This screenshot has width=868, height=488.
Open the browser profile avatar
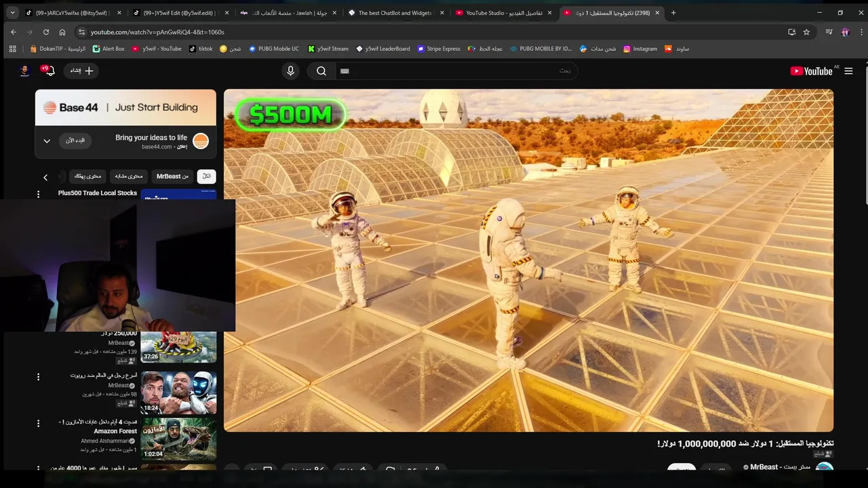point(845,32)
